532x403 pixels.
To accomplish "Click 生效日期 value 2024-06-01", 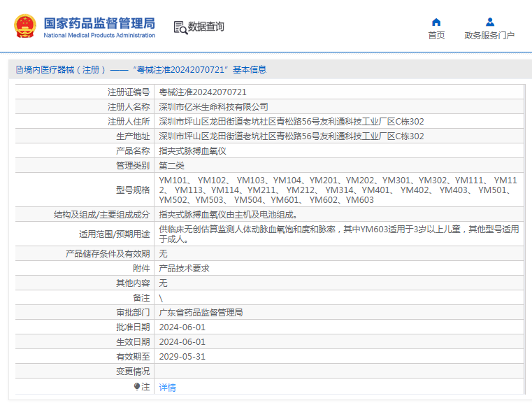I will pos(182,342).
